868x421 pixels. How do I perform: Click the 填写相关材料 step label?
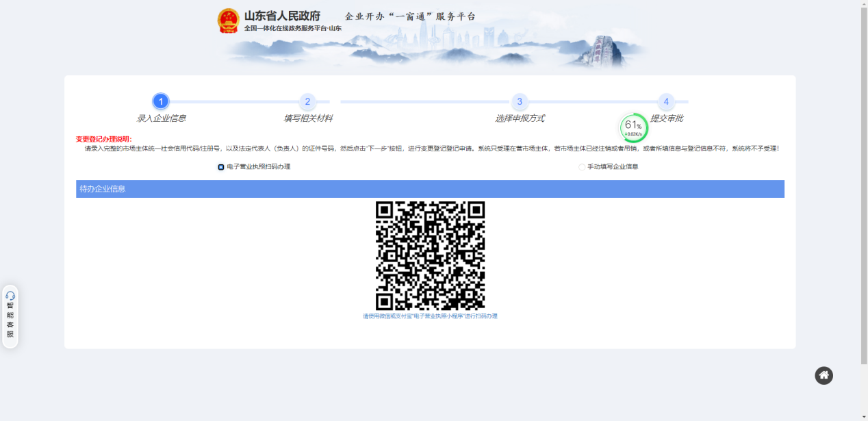[308, 118]
